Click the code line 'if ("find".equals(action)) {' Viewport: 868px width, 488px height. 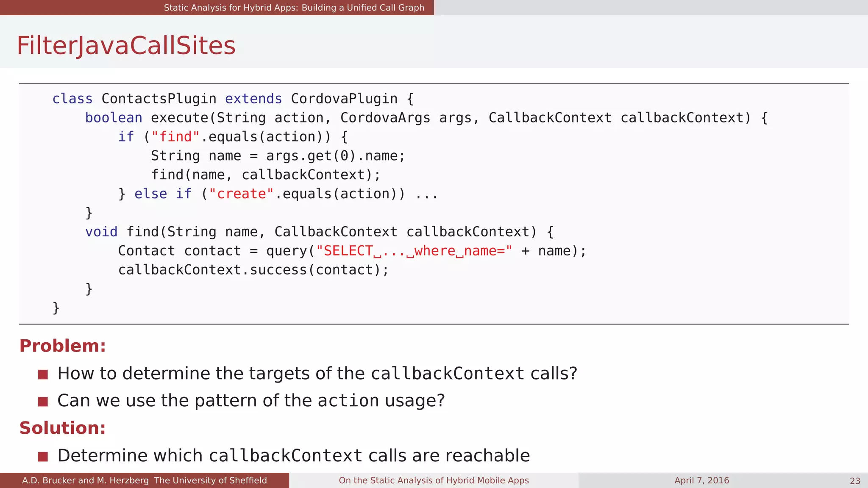tap(233, 137)
